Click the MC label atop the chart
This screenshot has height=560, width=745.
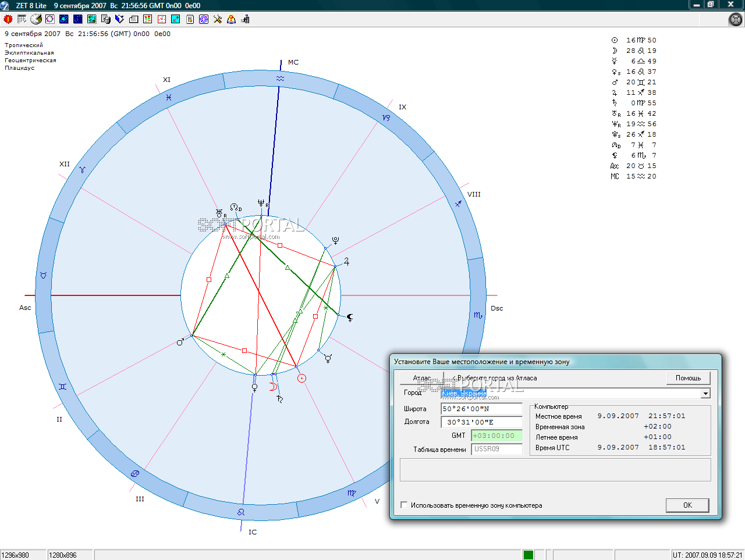(293, 62)
